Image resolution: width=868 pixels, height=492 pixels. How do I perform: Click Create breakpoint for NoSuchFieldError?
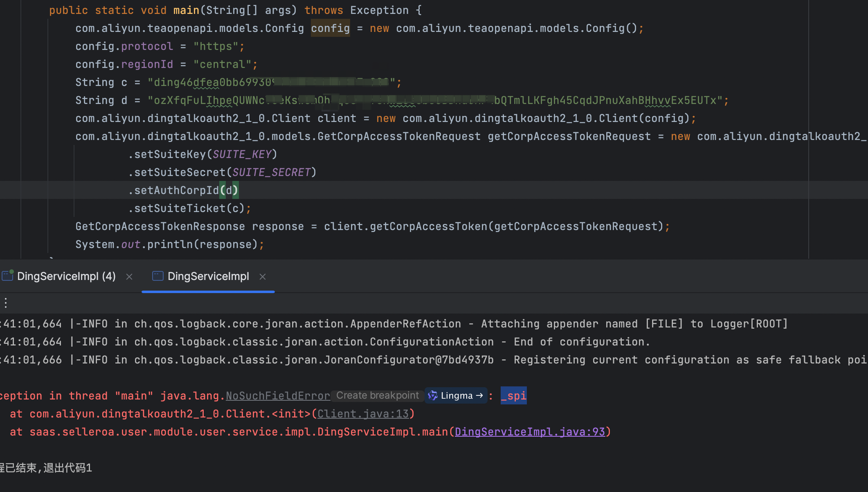[378, 396]
